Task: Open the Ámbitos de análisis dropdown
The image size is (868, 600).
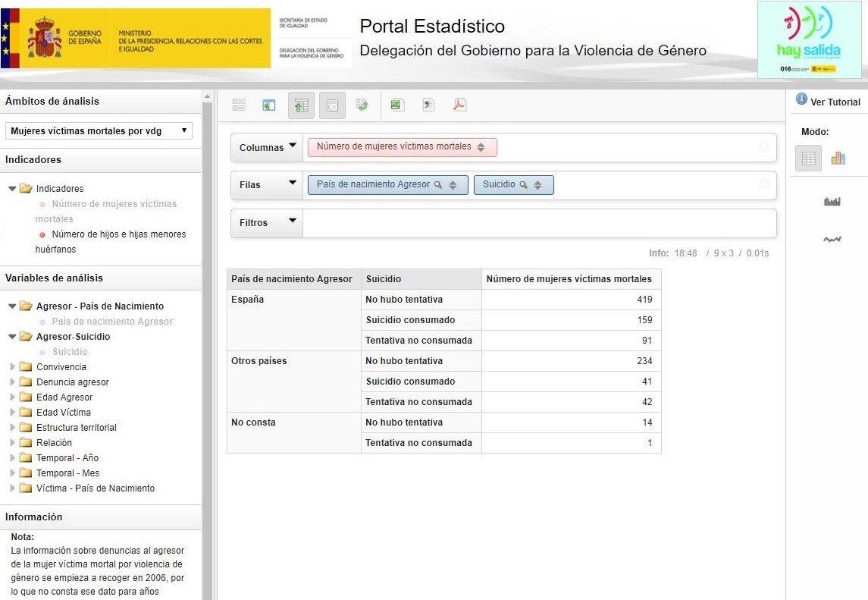Action: (x=99, y=131)
